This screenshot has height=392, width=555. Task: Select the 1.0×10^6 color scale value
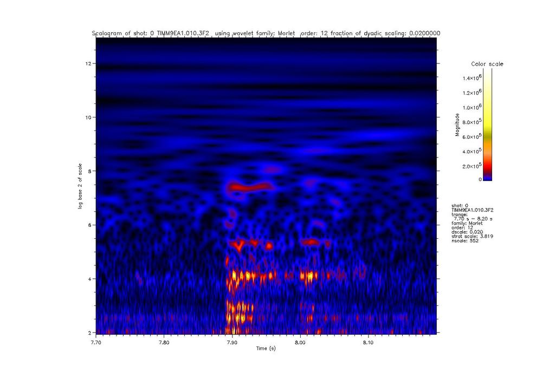(x=472, y=107)
